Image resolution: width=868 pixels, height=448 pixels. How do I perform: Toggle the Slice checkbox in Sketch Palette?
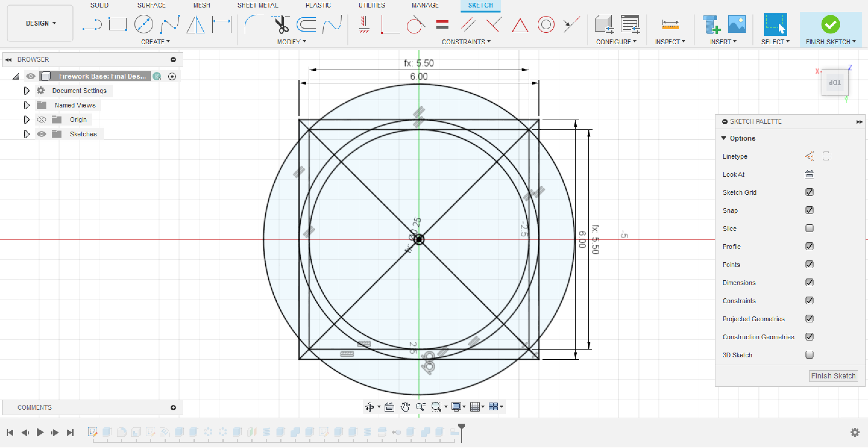coord(810,227)
